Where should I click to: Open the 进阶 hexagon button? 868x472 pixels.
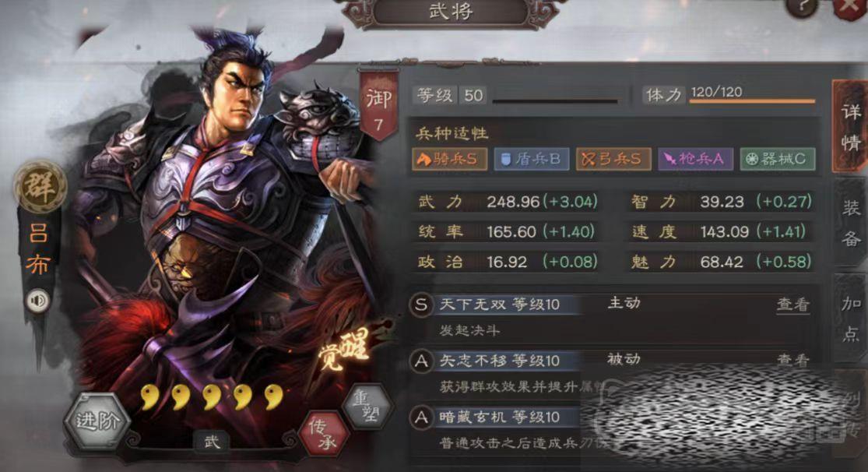click(97, 421)
